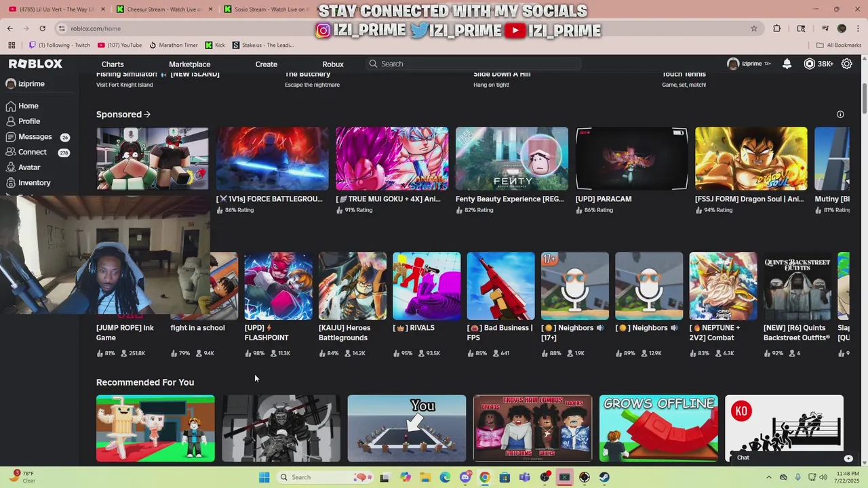This screenshot has width=868, height=488.
Task: Open the Robux tab
Action: 333,64
